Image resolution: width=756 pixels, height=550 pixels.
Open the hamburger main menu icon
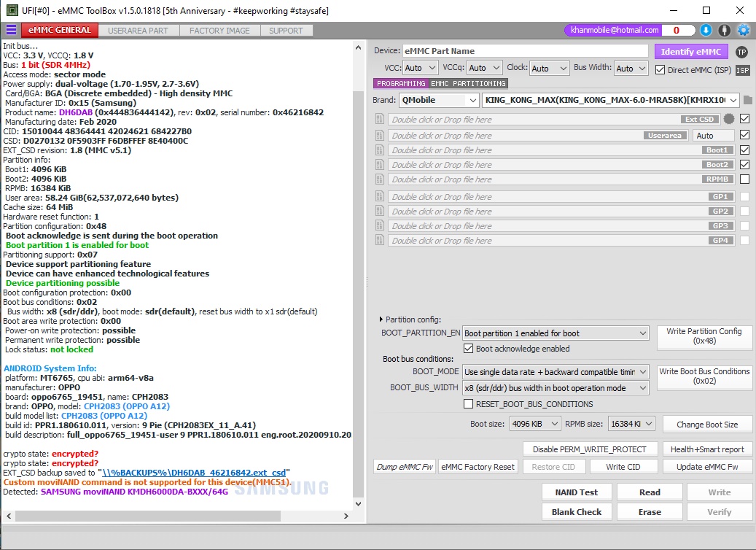11,30
